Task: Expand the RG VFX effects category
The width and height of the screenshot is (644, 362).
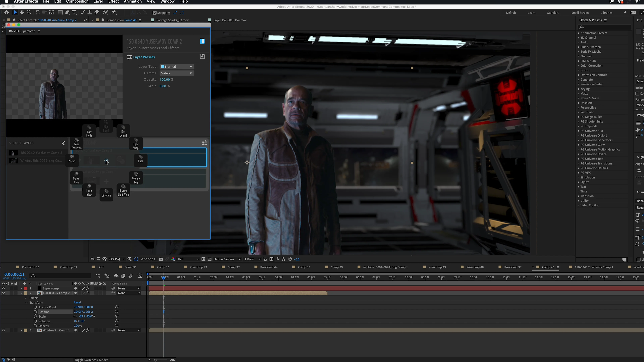Action: (x=578, y=173)
